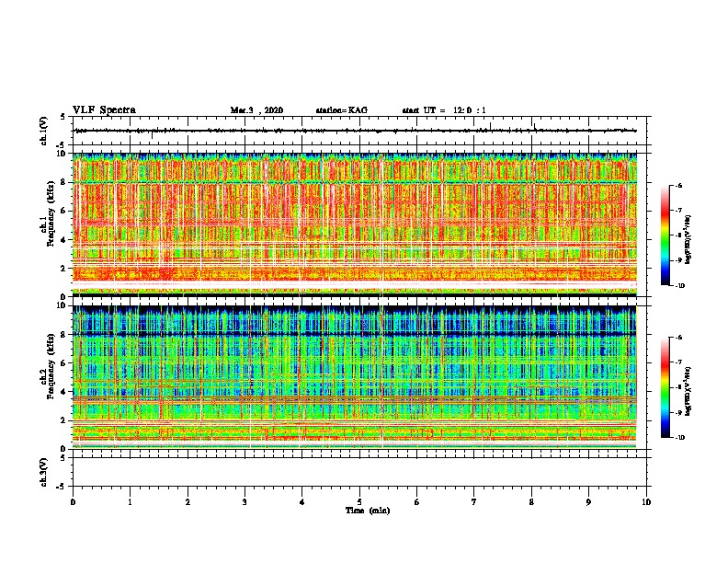Click the '-9' label on ch.2 colorbar
The width and height of the screenshot is (728, 563).
pyautogui.click(x=678, y=412)
